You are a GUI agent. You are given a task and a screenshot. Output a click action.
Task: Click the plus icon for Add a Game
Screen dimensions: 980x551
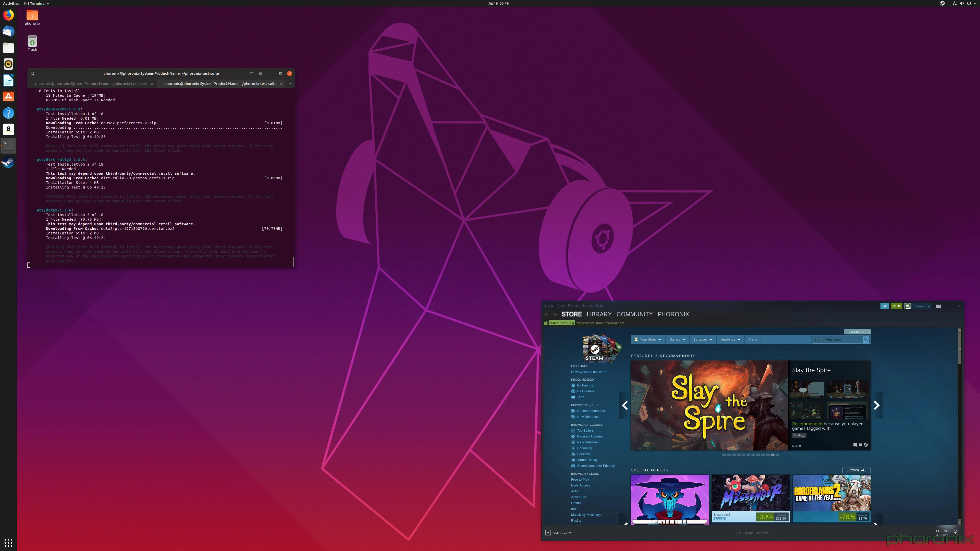(548, 533)
